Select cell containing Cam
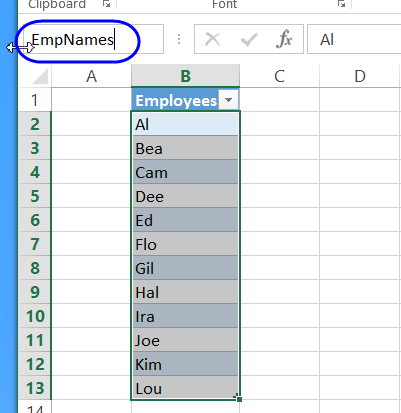The height and width of the screenshot is (413, 401). pos(185,172)
